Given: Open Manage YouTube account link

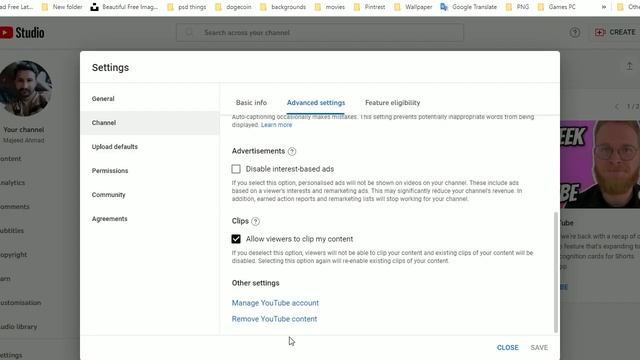Looking at the screenshot, I should pyautogui.click(x=275, y=303).
